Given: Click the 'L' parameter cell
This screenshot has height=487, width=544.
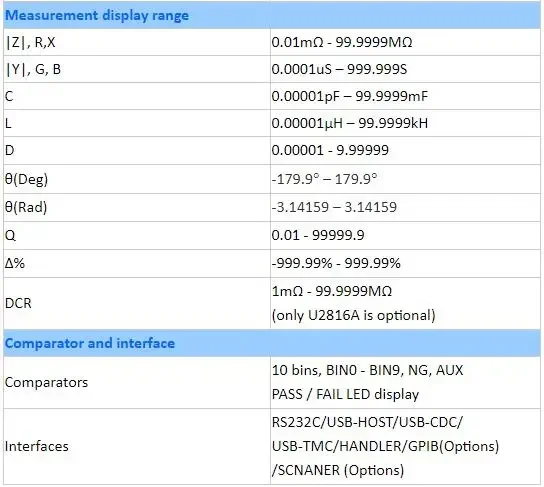Looking at the screenshot, I should pyautogui.click(x=137, y=123).
